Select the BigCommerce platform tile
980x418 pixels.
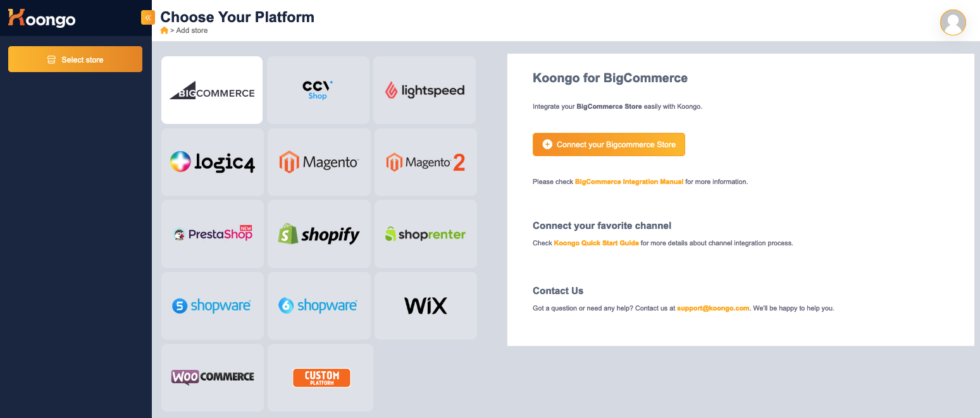(x=211, y=90)
